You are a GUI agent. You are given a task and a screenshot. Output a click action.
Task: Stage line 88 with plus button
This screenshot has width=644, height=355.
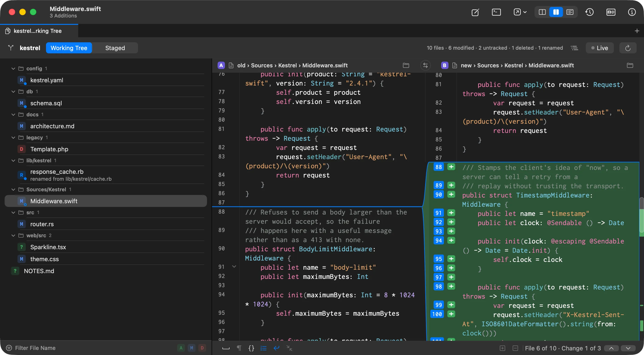(451, 167)
